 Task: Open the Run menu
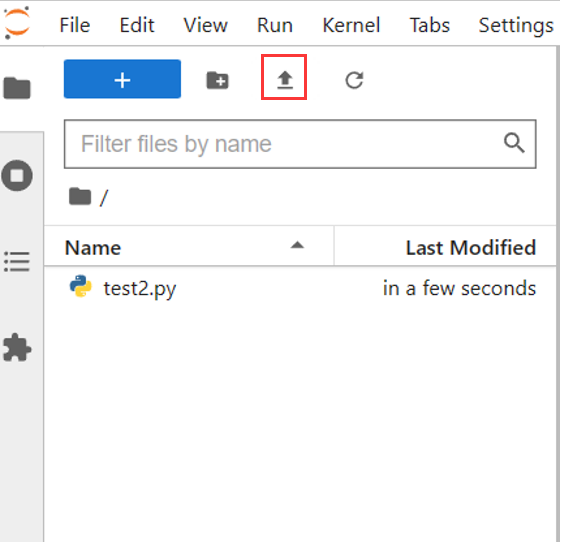click(x=275, y=25)
